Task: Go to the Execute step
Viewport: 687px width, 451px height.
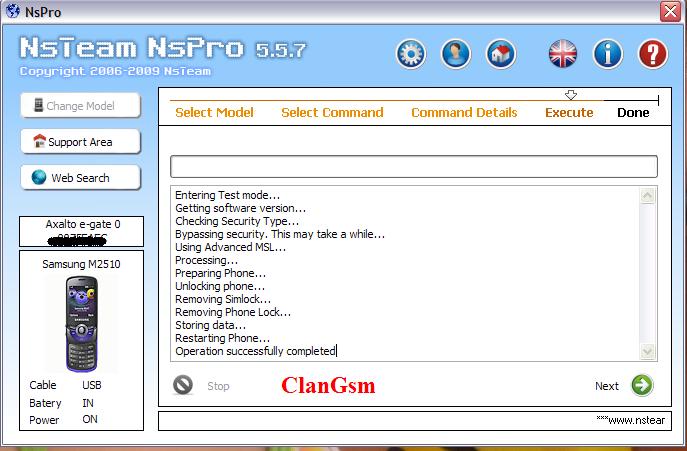Action: [569, 113]
